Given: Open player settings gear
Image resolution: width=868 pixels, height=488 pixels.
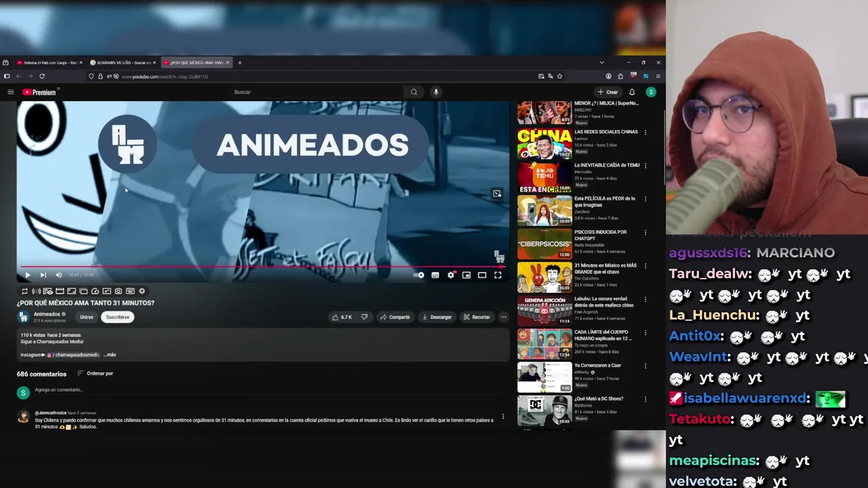Looking at the screenshot, I should coord(451,275).
